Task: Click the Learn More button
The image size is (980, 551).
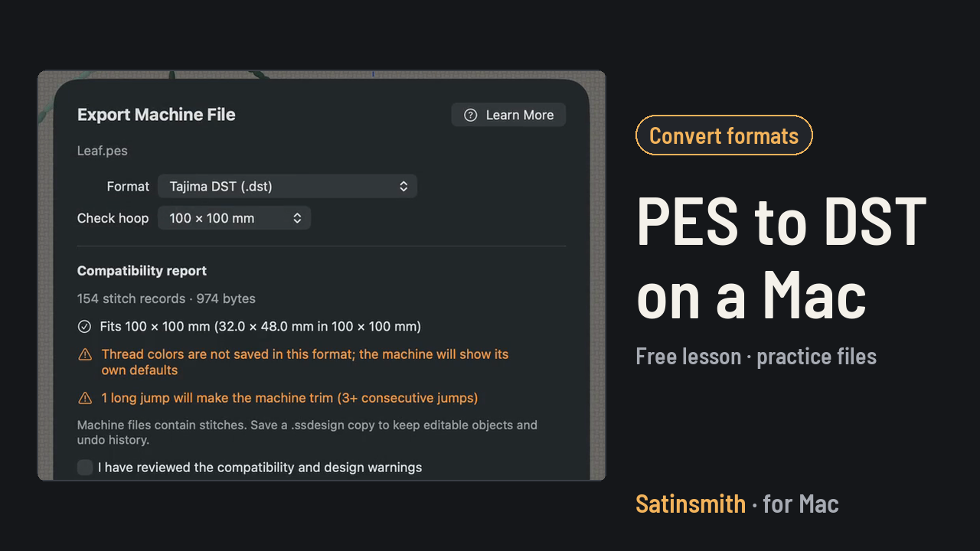Action: click(x=508, y=115)
